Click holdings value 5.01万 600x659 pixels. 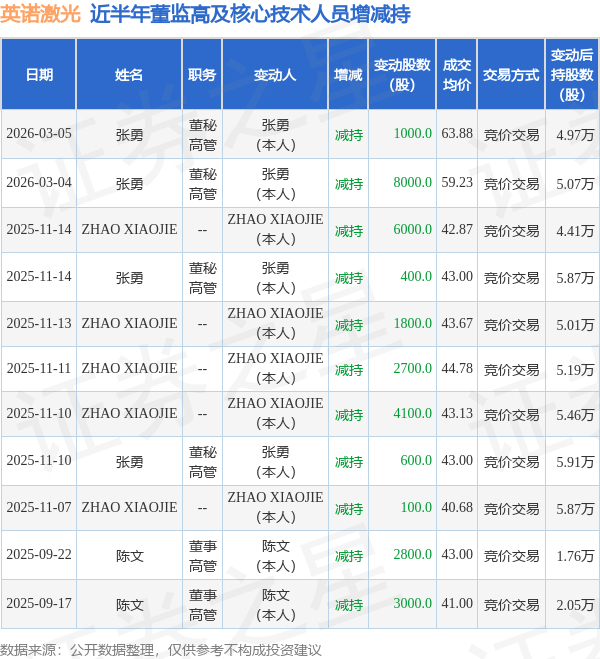pos(575,324)
